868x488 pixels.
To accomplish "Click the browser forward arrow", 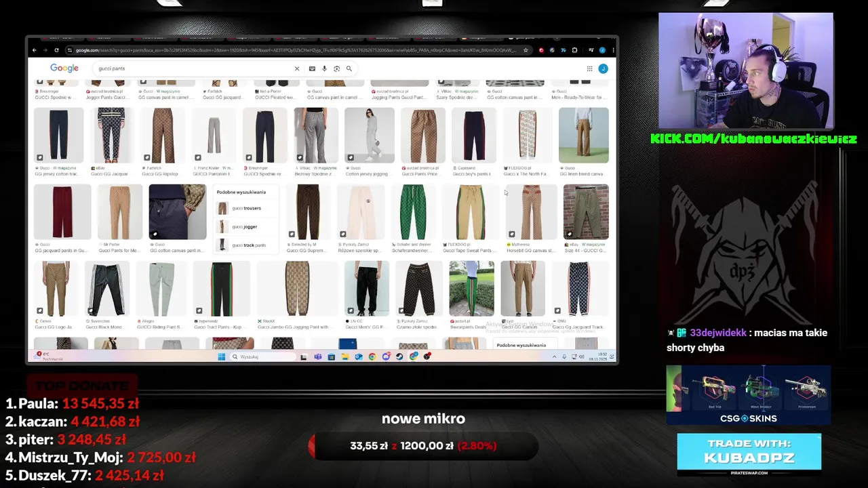I will tap(45, 50).
